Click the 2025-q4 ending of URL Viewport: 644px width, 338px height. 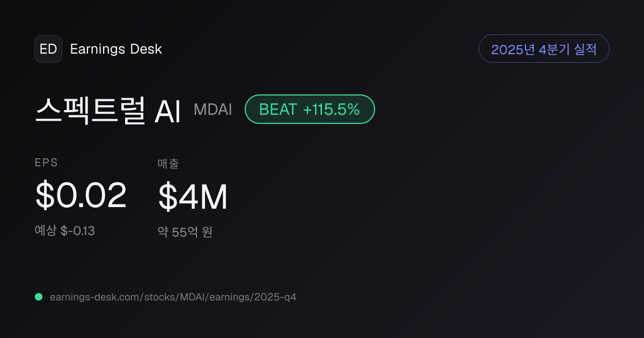pos(275,297)
